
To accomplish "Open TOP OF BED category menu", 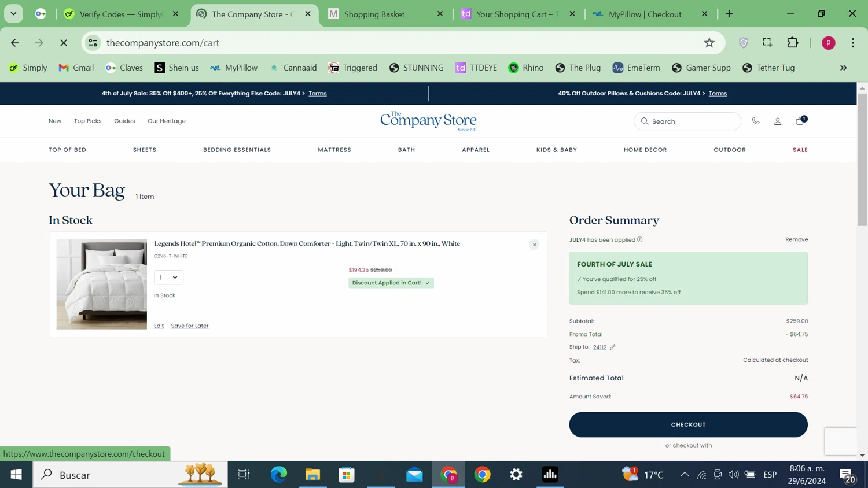I will [x=67, y=150].
